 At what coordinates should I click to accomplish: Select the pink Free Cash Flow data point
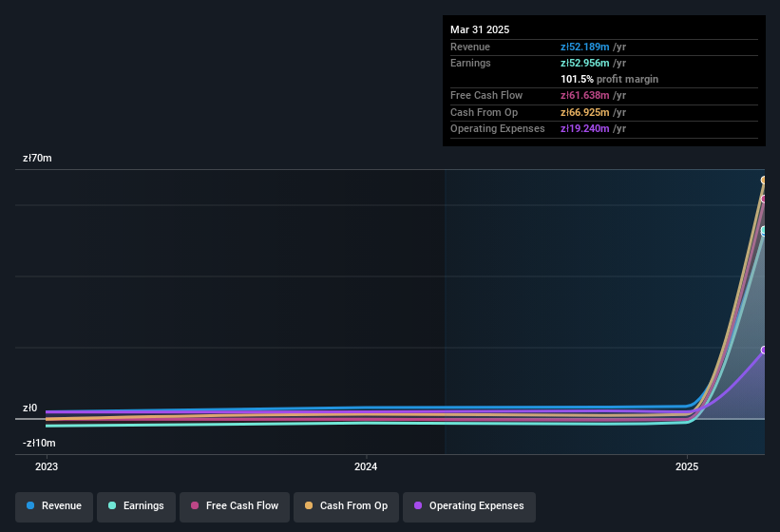[764, 199]
